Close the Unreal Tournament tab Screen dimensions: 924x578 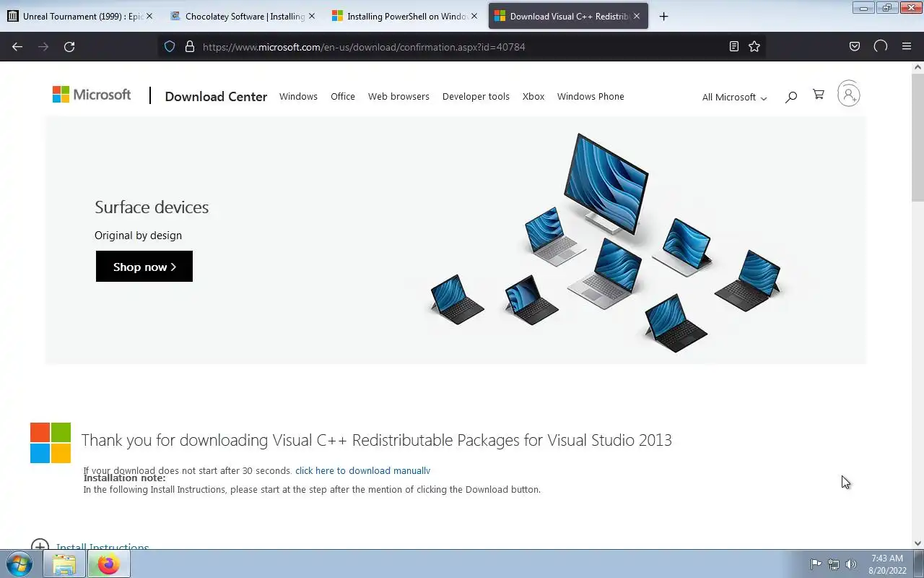coord(149,16)
